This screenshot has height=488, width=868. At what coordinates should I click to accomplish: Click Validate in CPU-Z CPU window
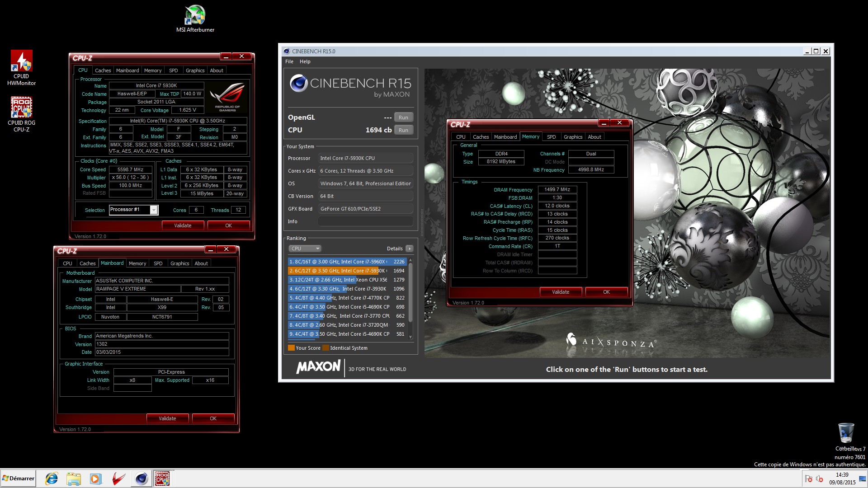(183, 225)
